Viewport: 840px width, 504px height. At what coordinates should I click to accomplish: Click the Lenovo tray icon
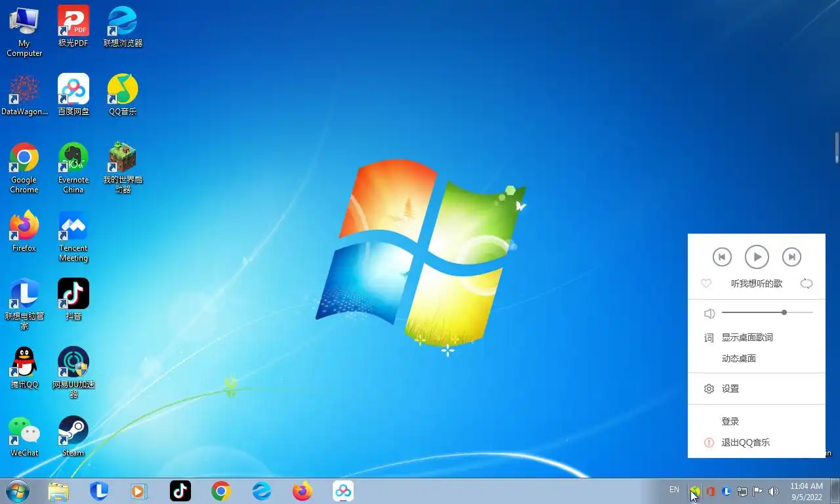point(726,491)
